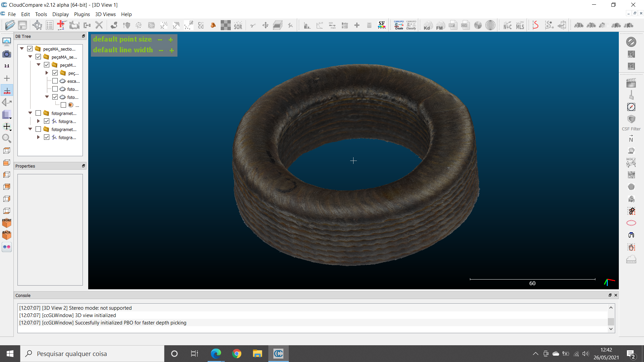The width and height of the screenshot is (644, 362).
Task: Open the Display menu
Action: click(x=60, y=14)
